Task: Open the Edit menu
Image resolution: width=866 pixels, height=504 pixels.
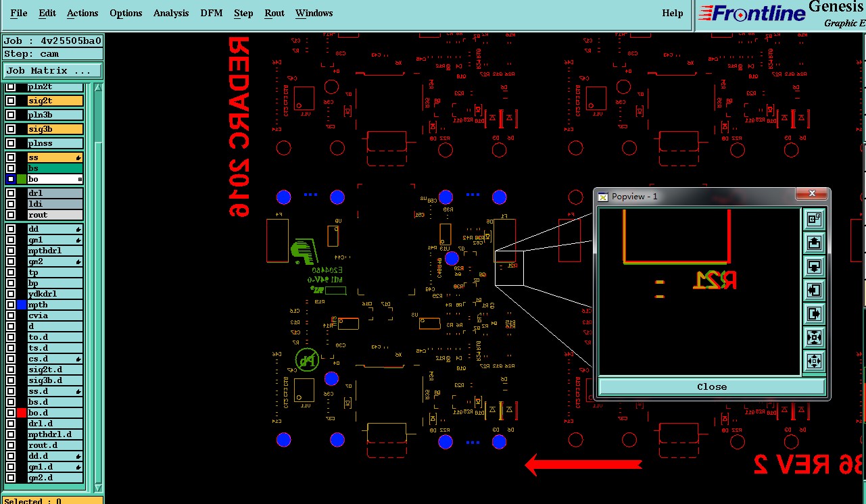Action: [47, 13]
